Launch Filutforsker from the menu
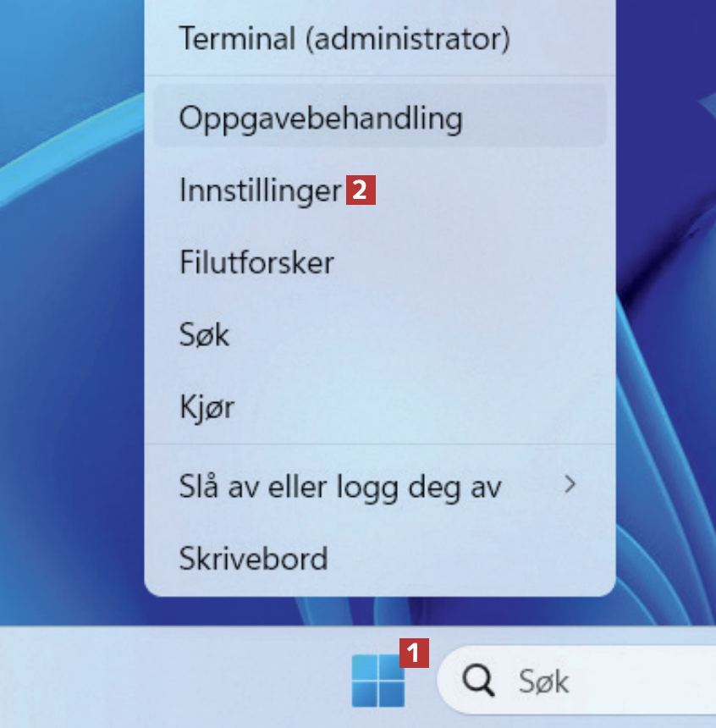The height and width of the screenshot is (728, 716). coord(256,262)
